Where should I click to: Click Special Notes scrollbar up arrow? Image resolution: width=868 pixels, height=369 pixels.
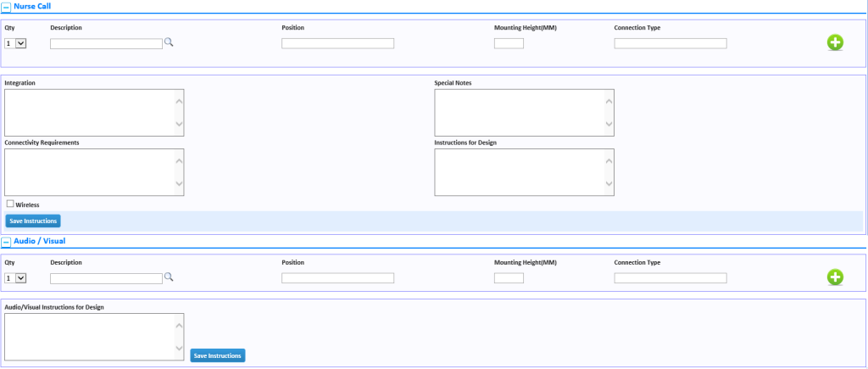click(x=609, y=102)
